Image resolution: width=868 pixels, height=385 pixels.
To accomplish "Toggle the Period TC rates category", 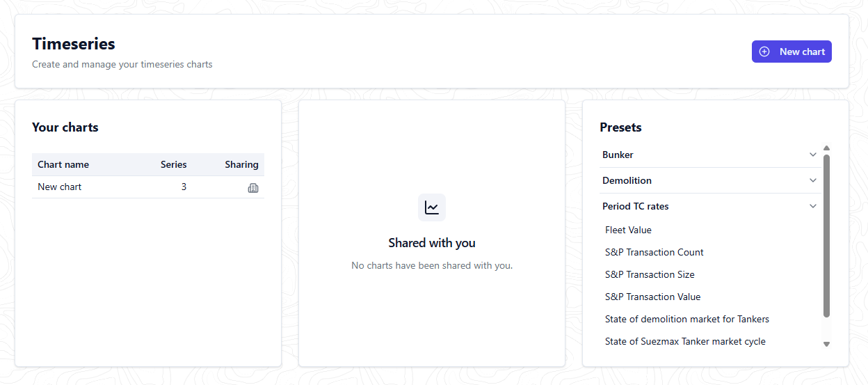I will click(710, 206).
